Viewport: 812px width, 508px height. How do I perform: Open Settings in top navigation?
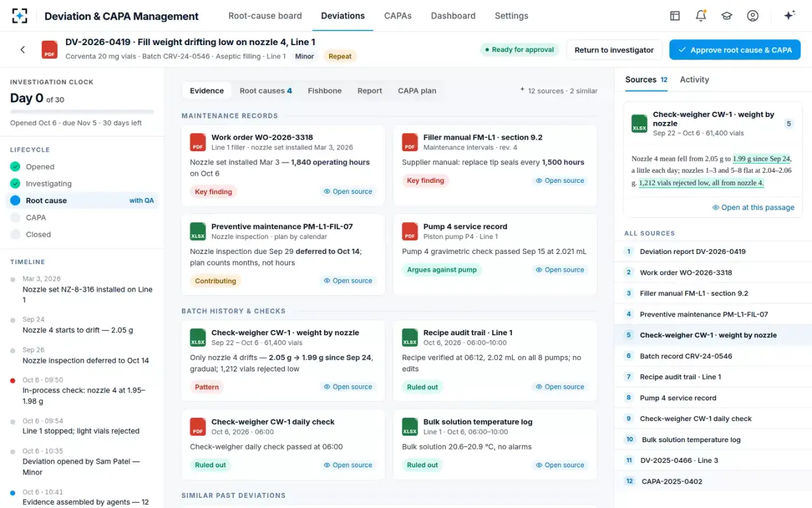coord(511,16)
